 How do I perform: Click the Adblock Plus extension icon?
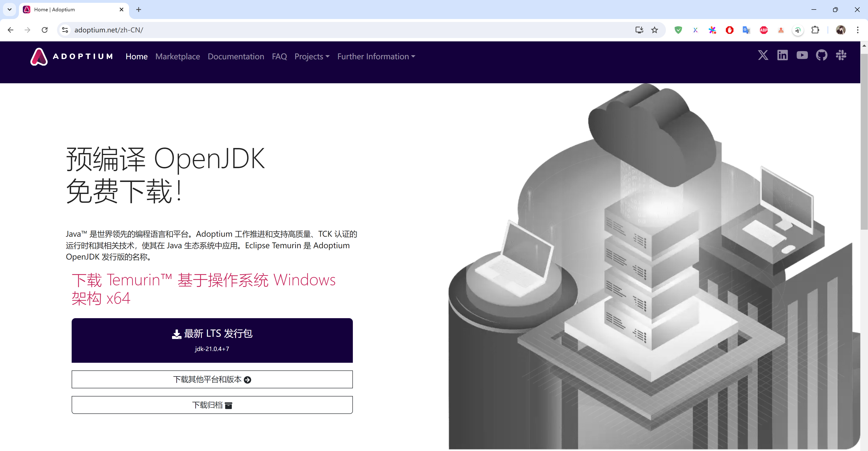[x=764, y=30]
